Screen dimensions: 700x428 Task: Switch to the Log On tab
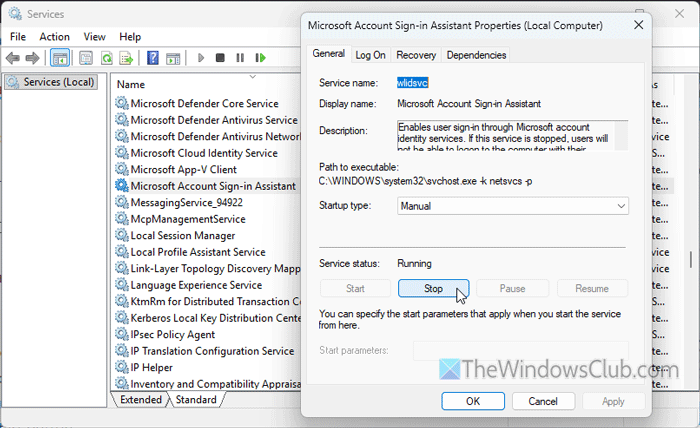pyautogui.click(x=370, y=55)
